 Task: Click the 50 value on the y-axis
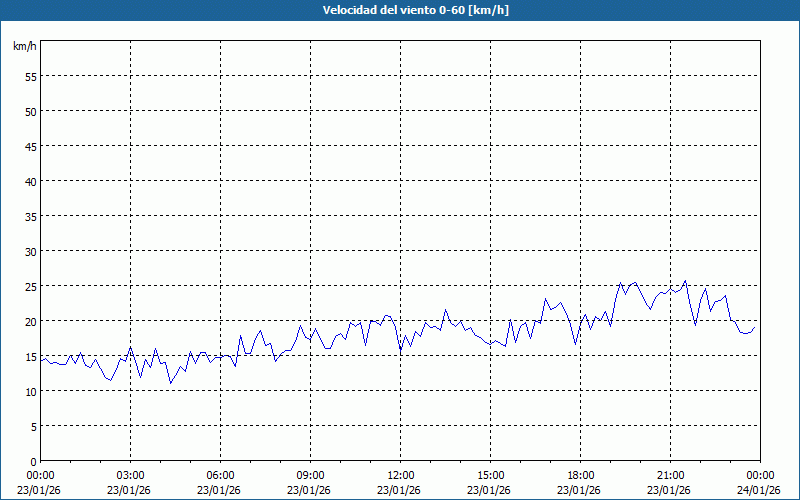coord(30,111)
